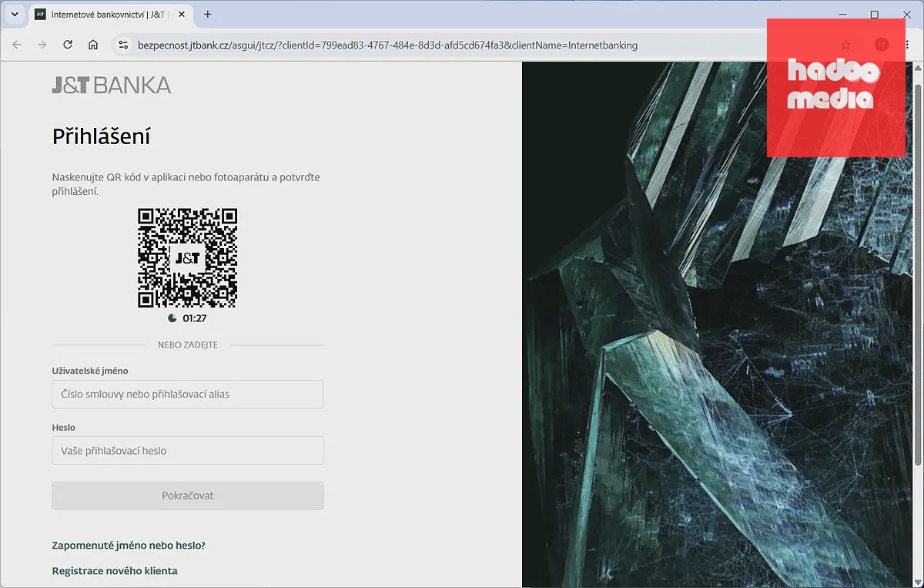Click the 01:27 countdown text
The width and height of the screenshot is (924, 588).
(195, 318)
